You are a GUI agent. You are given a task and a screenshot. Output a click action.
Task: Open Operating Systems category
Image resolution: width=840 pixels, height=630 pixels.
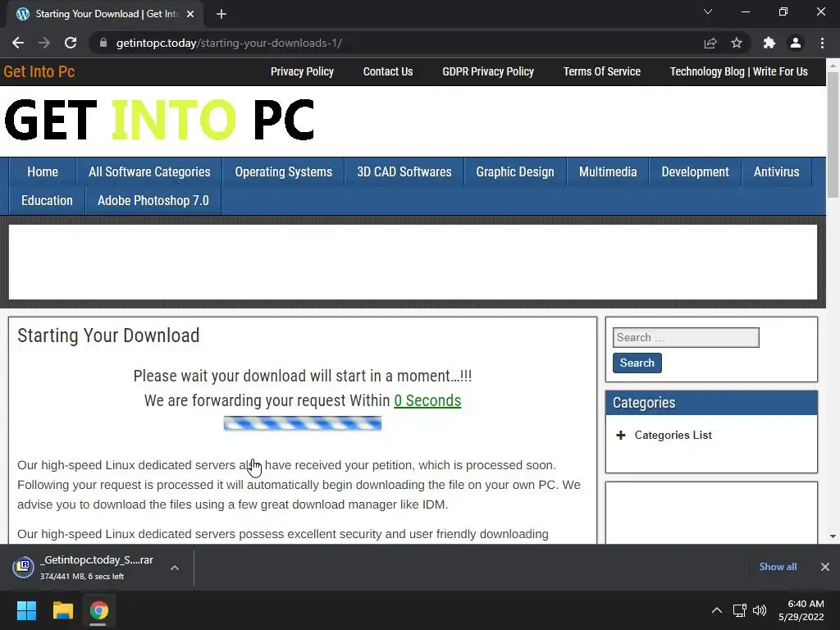point(283,172)
